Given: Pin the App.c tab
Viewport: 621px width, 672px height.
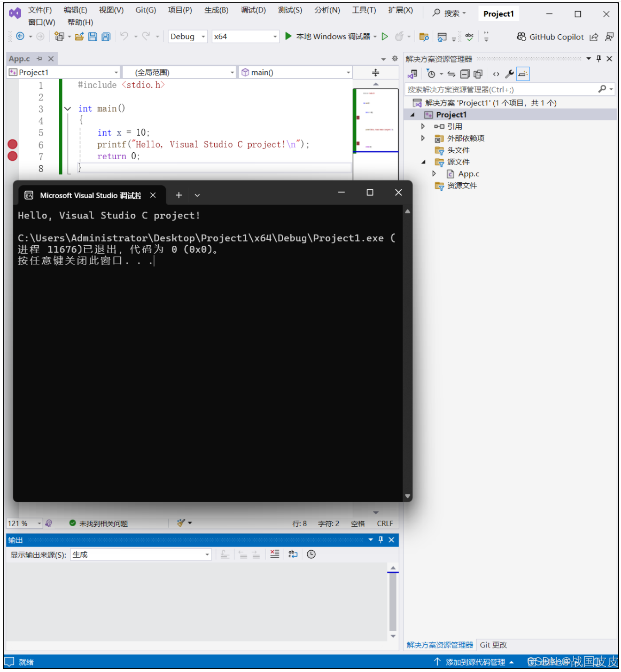Looking at the screenshot, I should click(x=39, y=59).
